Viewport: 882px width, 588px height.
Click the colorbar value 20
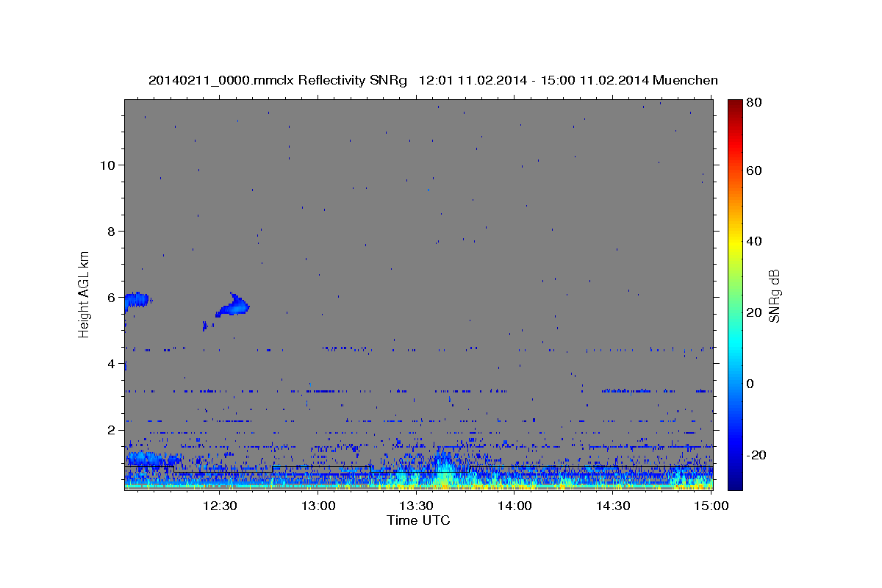[x=753, y=312]
